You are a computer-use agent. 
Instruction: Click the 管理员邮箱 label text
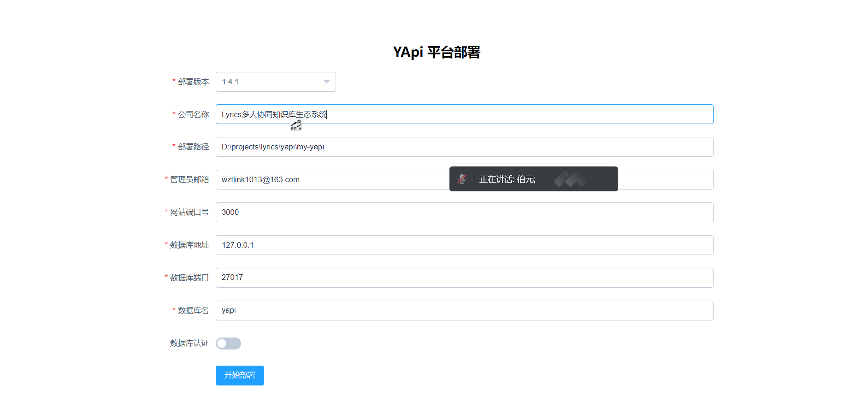(x=189, y=179)
